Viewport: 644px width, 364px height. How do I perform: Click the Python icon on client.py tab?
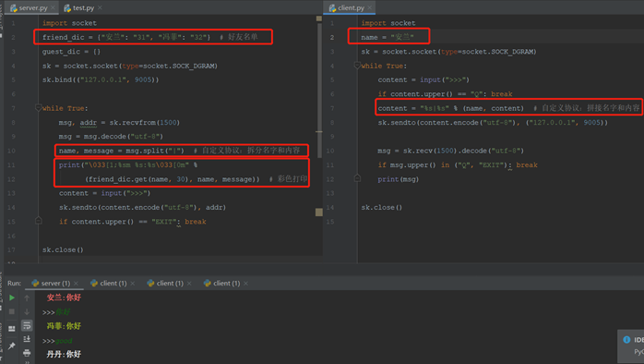tap(333, 7)
